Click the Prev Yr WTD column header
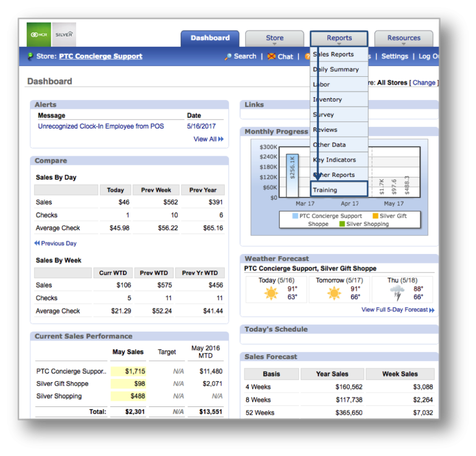476x456 pixels. [200, 273]
